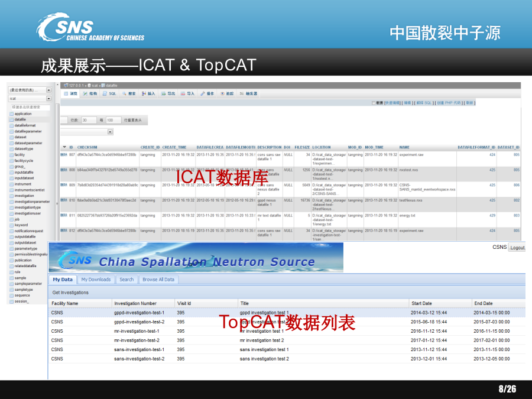Click the repeat headers field showing 100
Screen dimensions: 532x399
(113, 120)
